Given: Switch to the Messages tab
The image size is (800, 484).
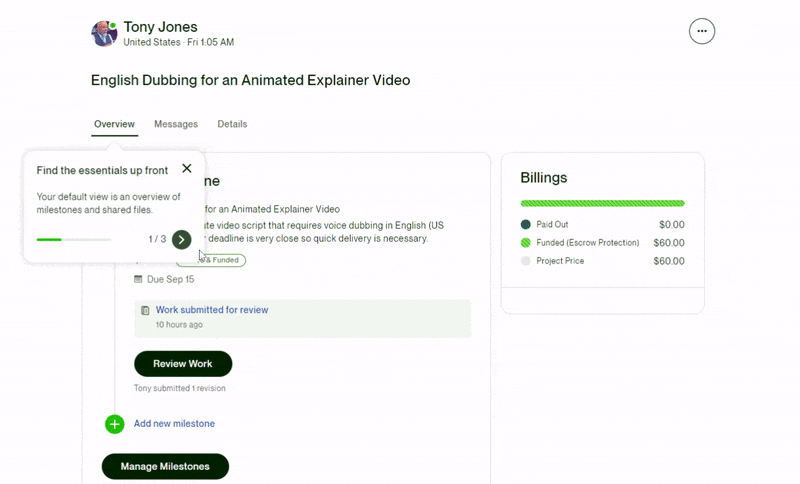Looking at the screenshot, I should (x=176, y=124).
